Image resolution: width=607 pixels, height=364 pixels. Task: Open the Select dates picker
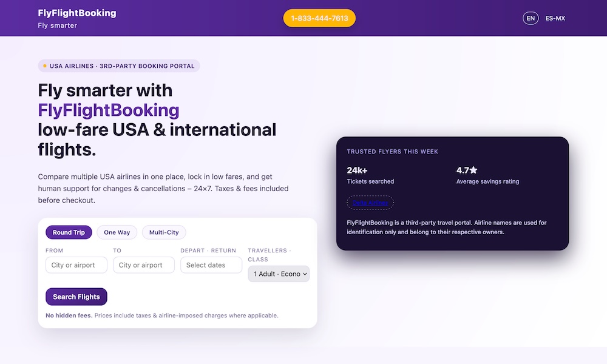point(211,265)
